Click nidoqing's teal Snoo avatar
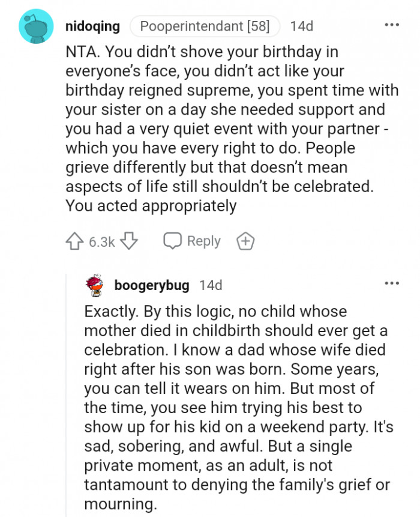The height and width of the screenshot is (517, 420). [x=37, y=26]
